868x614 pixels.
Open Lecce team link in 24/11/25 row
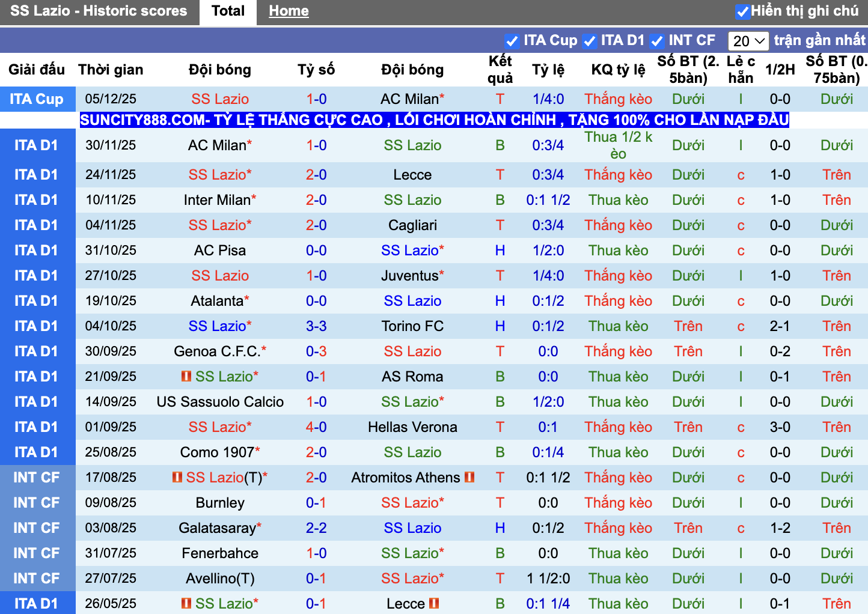click(x=412, y=175)
